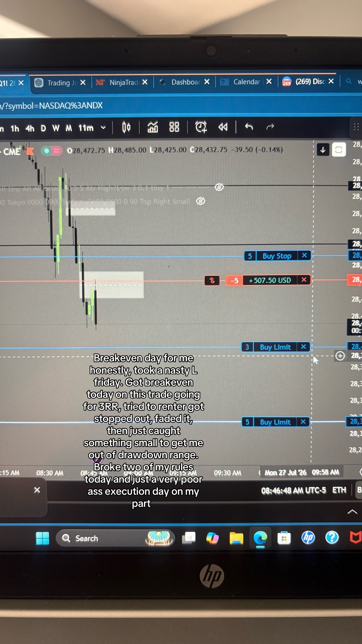Viewport: 362px width, 644px height.
Task: Open the layout templates grid
Action: [x=174, y=127]
